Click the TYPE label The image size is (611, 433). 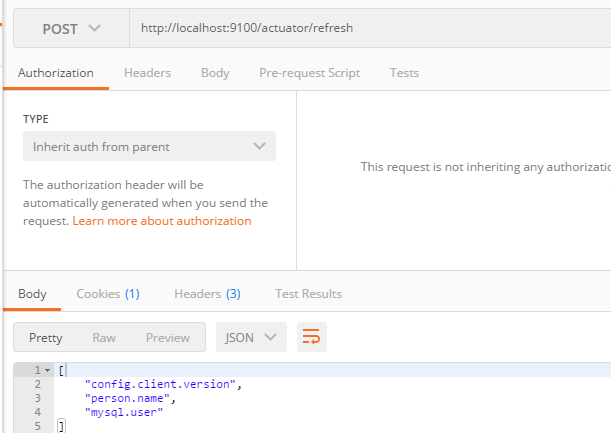[x=36, y=119]
